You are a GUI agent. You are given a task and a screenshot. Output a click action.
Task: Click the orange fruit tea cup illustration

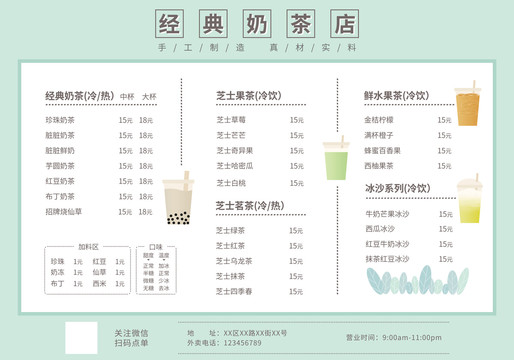[468, 103]
